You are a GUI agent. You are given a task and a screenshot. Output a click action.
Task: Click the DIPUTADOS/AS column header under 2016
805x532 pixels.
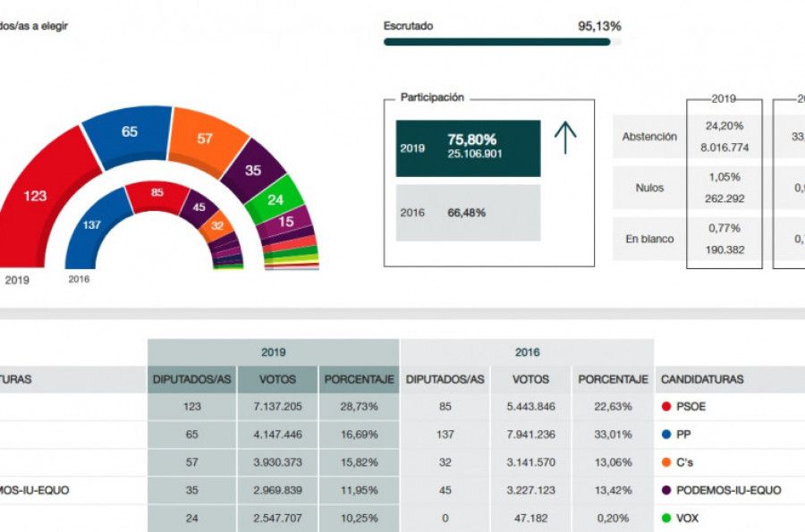pos(445,380)
